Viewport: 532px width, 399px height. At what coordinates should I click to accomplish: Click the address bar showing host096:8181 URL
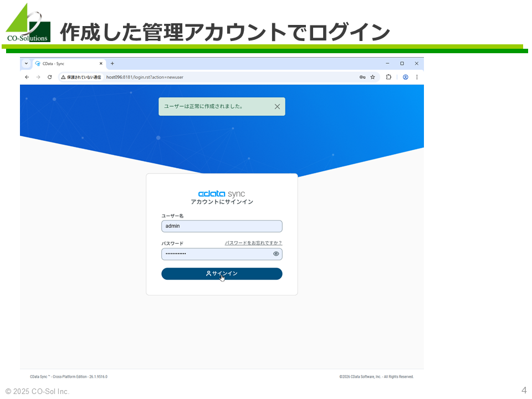tap(222, 77)
